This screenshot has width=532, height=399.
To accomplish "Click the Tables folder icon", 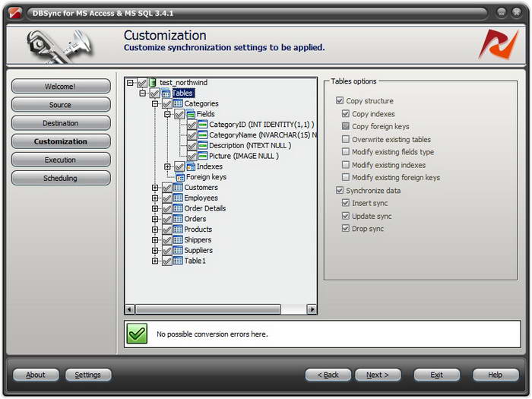I will [x=166, y=93].
